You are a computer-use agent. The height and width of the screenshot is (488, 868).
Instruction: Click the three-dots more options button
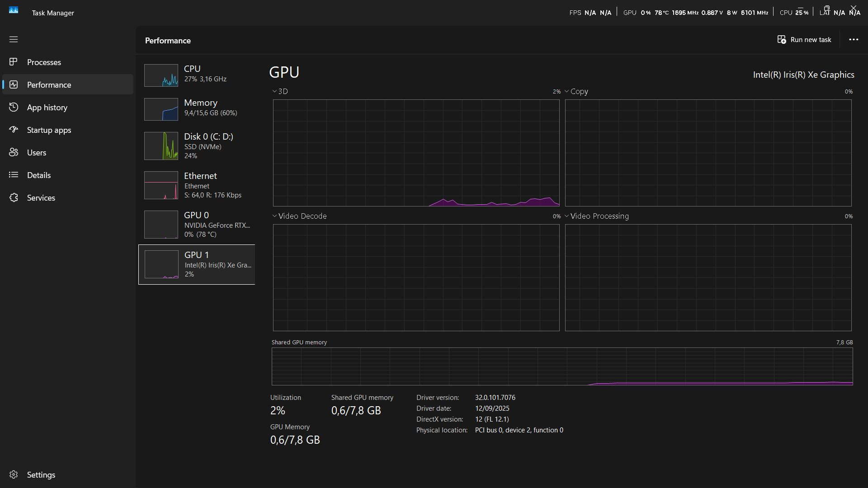tap(853, 40)
